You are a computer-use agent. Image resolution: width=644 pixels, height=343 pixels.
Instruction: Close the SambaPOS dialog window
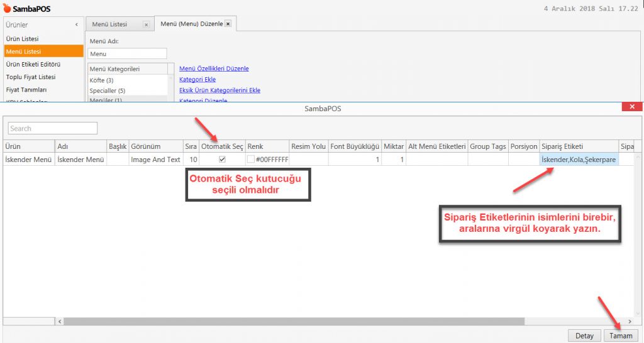(x=631, y=107)
